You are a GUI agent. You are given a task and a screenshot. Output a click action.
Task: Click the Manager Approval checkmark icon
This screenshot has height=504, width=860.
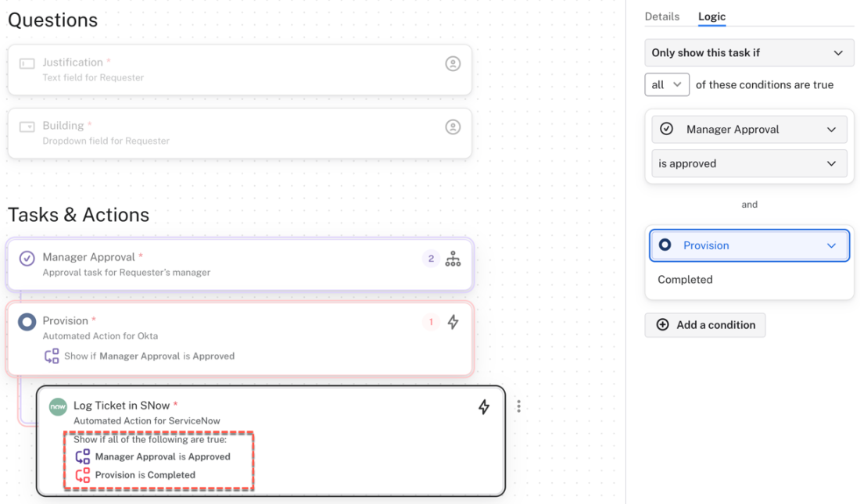[27, 258]
